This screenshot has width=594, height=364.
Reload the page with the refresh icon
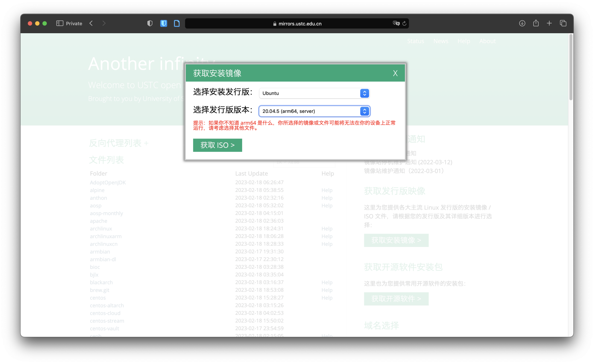(404, 23)
